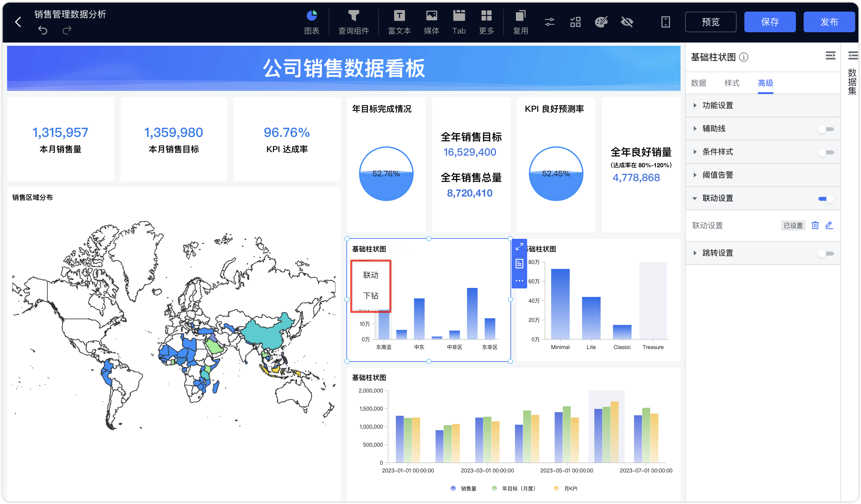Viewport: 861px width, 504px height.
Task: Choose 下钻 in the popup menu
Action: point(371,296)
